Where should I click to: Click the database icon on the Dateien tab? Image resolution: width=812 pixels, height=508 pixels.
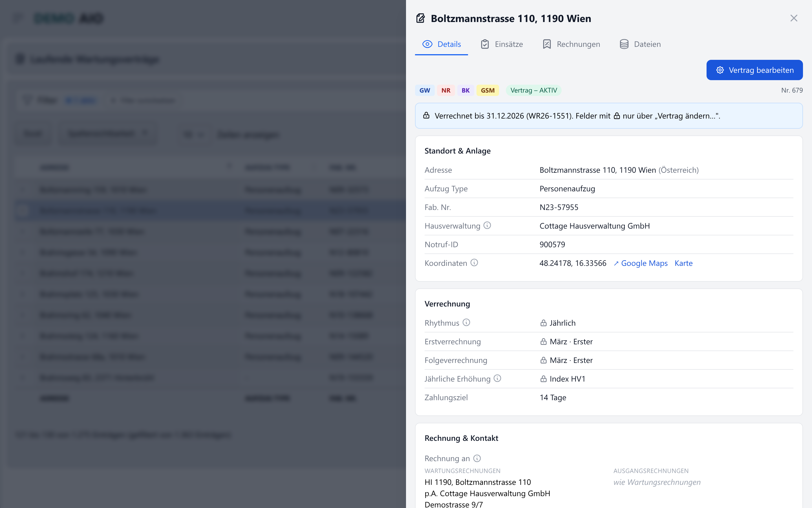coord(624,44)
